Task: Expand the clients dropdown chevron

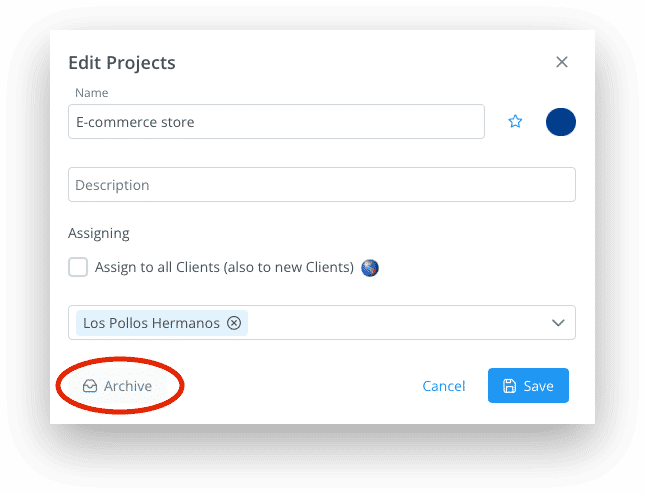Action: (558, 323)
